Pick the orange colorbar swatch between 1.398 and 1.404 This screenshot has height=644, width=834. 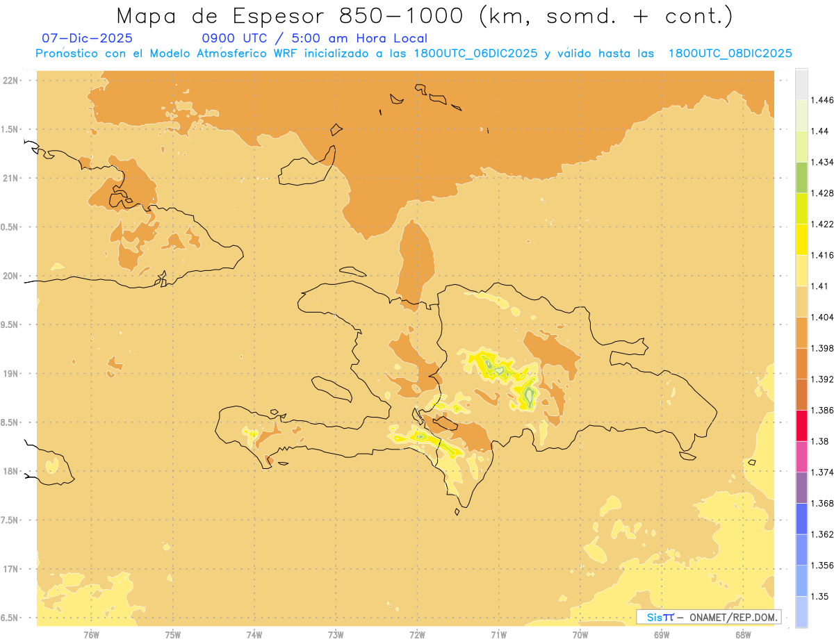click(x=801, y=333)
